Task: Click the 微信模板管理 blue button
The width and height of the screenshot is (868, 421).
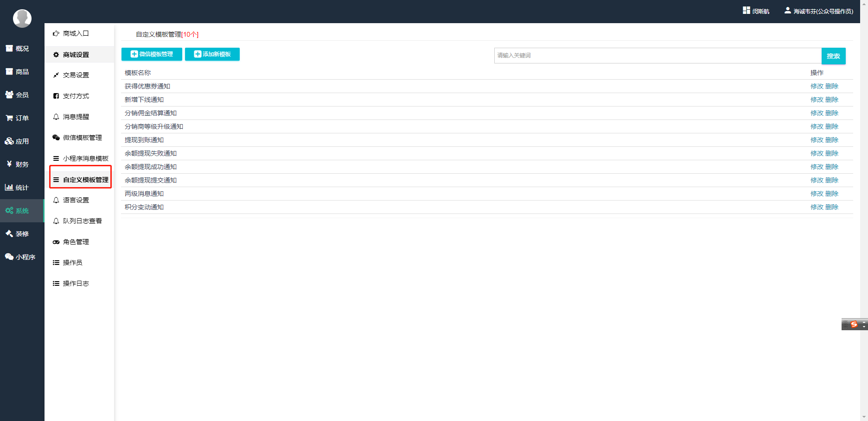Action: 152,54
